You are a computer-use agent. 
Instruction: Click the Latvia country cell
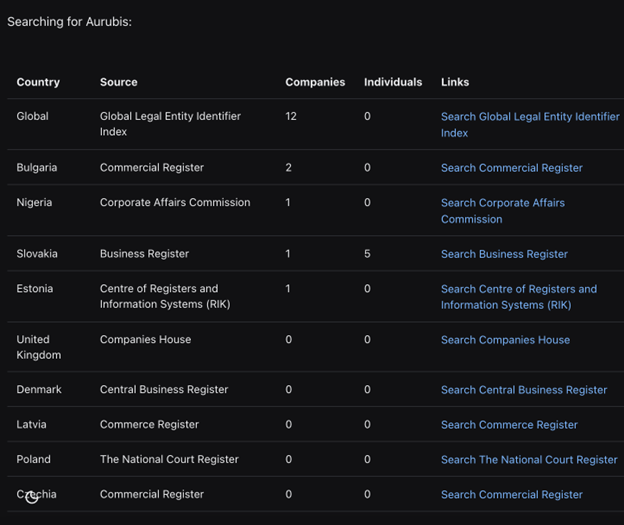click(x=31, y=424)
